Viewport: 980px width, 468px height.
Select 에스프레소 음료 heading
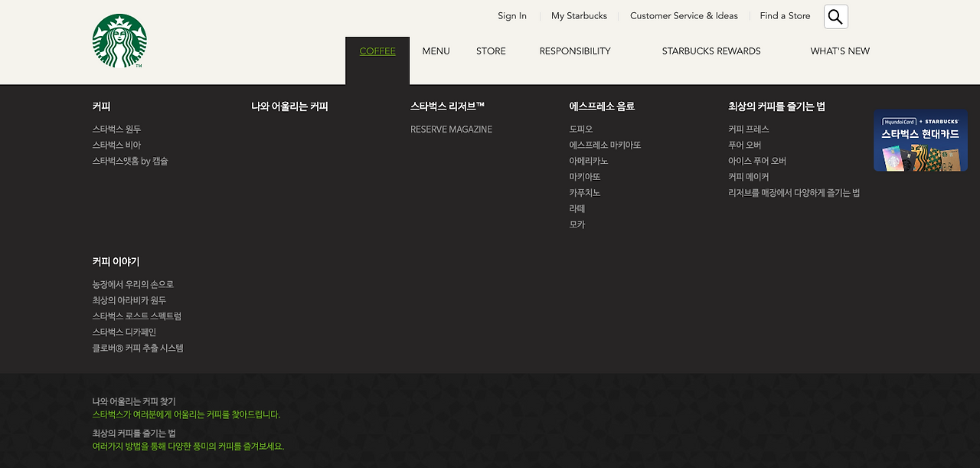coord(602,106)
